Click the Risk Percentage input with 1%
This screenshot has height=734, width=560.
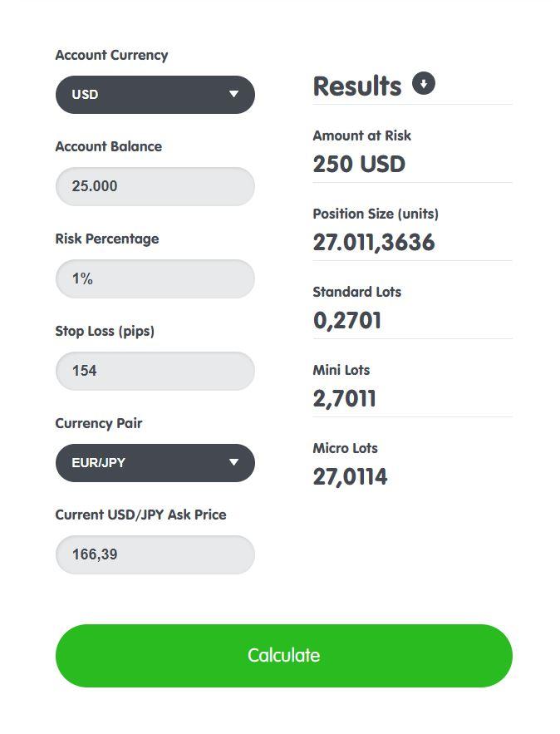pos(155,278)
